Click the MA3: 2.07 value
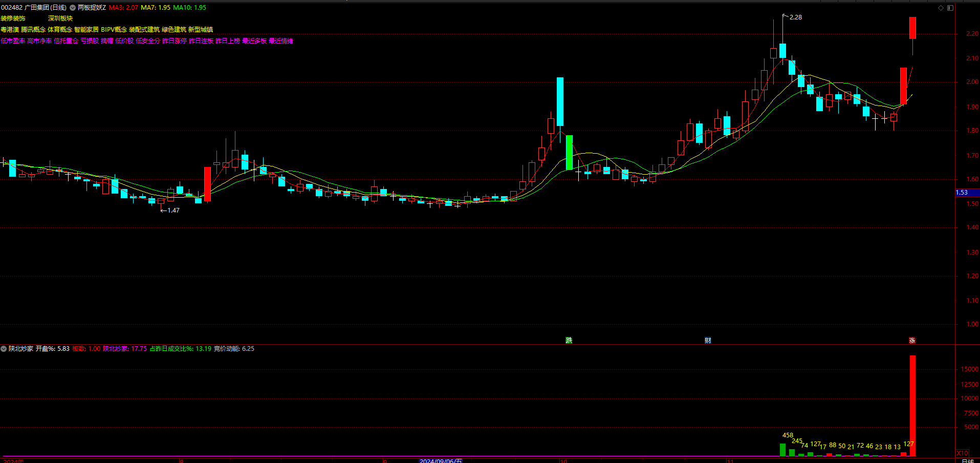Image resolution: width=980 pixels, height=463 pixels. tap(123, 8)
